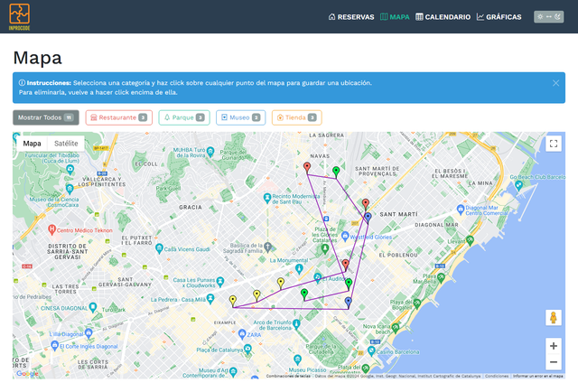This screenshot has width=578, height=392.
Task: Click the La Pedrera - Casa Milà pin
Action: pos(210,299)
